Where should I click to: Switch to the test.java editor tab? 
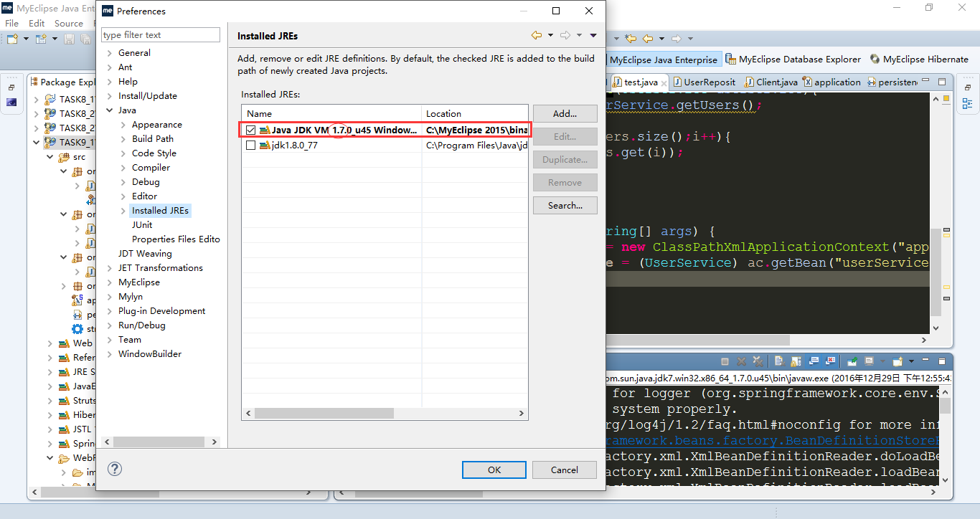coord(641,82)
